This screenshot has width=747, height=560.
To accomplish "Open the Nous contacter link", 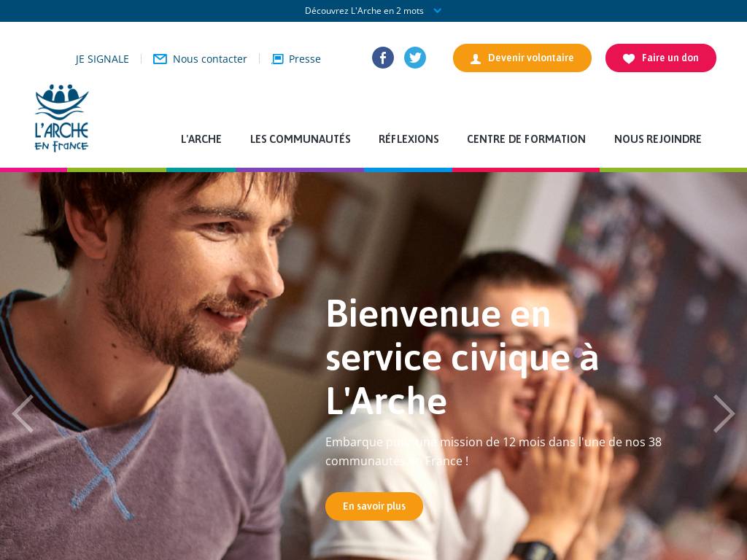I will 209,59.
